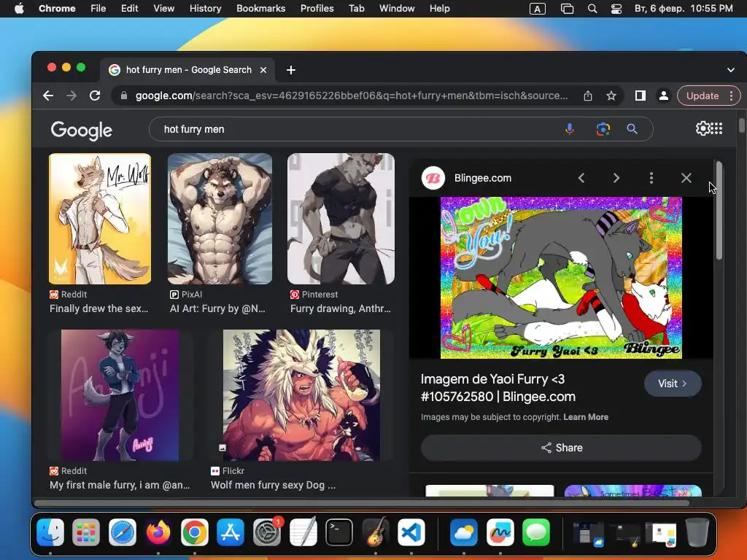Image resolution: width=747 pixels, height=560 pixels.
Task: Close the 'hot furry men - Google Search' tab
Action: coord(263,70)
